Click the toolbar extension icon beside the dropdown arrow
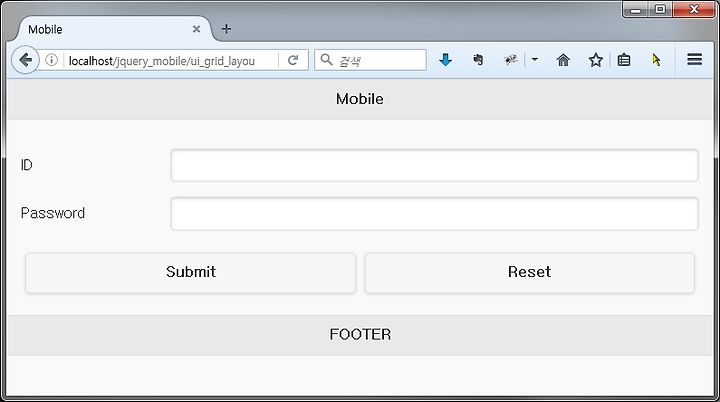 511,60
